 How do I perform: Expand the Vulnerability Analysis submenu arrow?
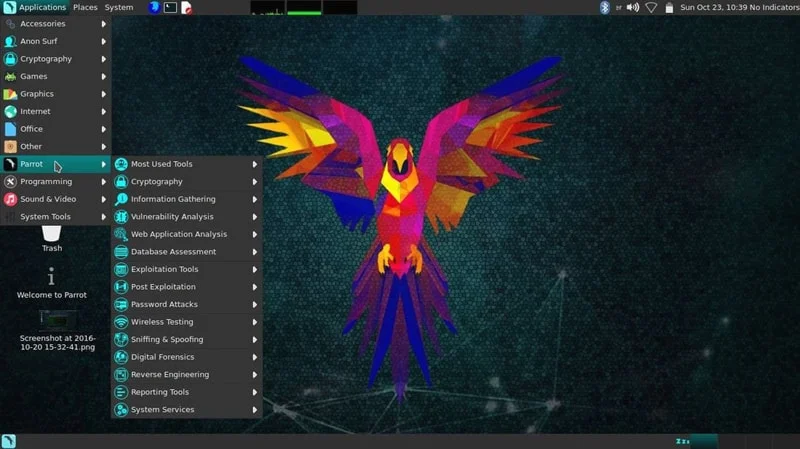pos(255,217)
